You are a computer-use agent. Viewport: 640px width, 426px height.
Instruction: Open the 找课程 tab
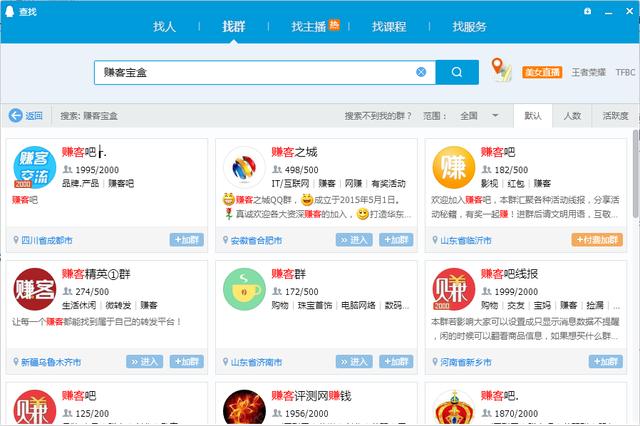point(389,27)
